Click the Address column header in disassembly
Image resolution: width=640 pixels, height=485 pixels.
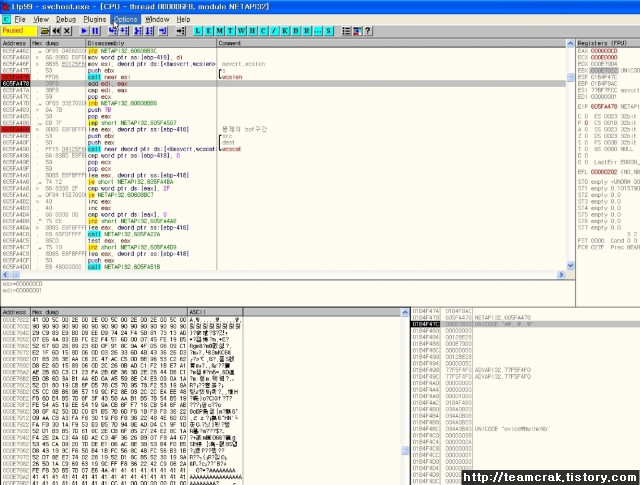click(x=16, y=43)
